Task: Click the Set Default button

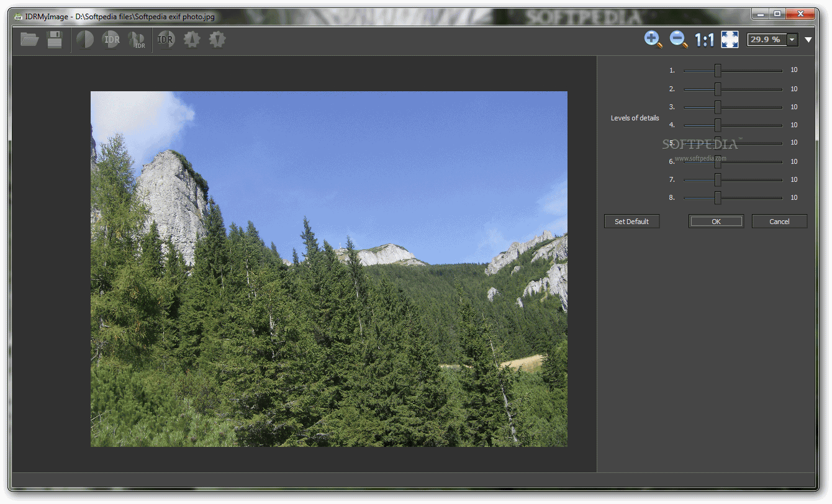Action: click(x=631, y=222)
